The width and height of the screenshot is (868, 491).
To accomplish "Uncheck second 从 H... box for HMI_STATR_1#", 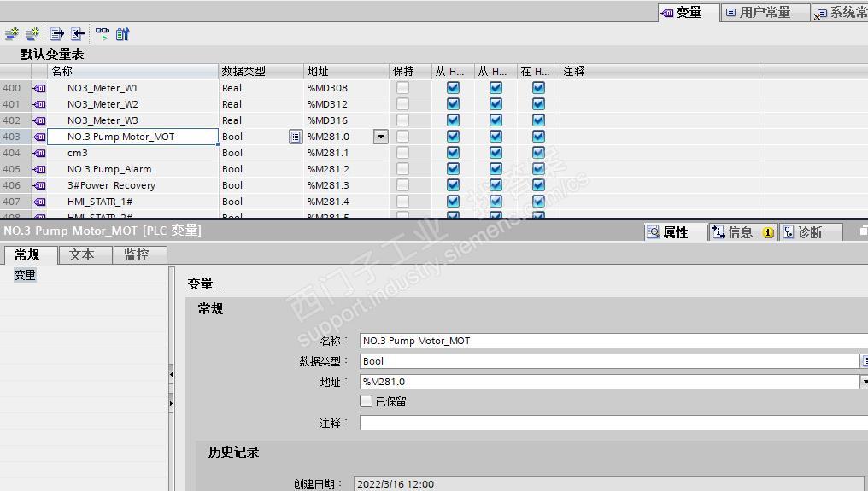I will tap(496, 202).
